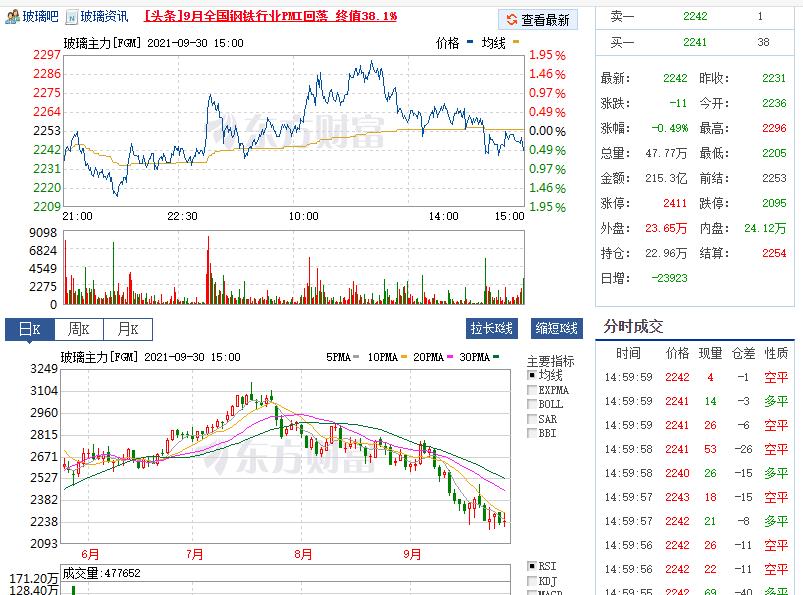The image size is (803, 595).
Task: Click the 买一 price 2241
Action: click(695, 42)
